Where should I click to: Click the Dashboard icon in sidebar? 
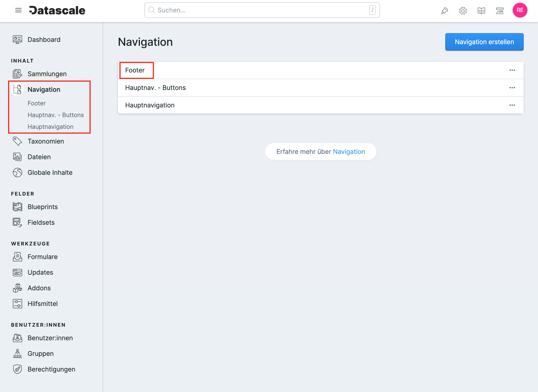point(17,39)
